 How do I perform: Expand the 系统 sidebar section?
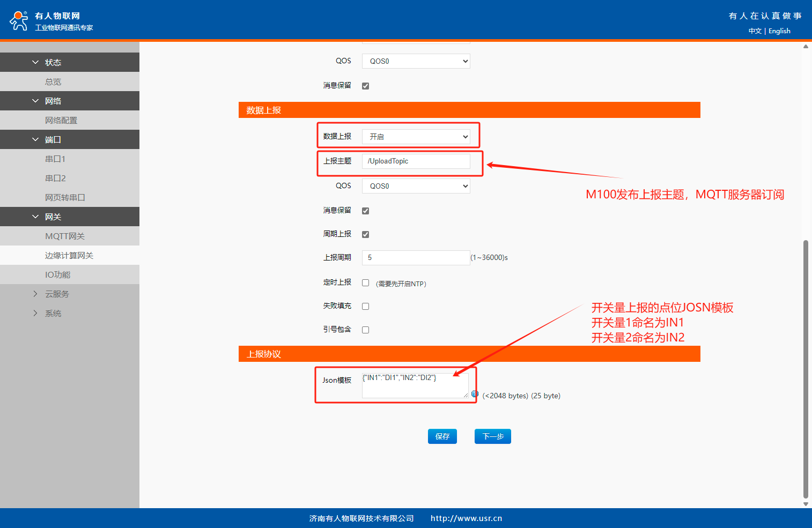coord(35,313)
